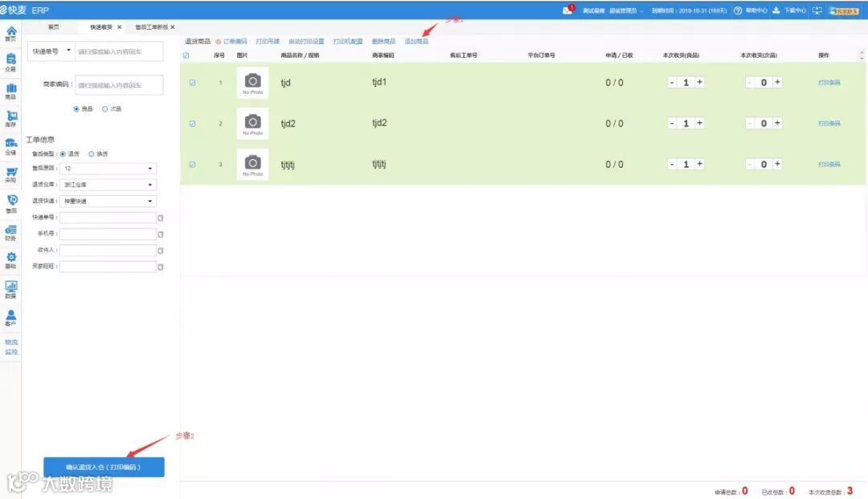Open the message envelope with red badge
This screenshot has height=499, width=868.
pos(568,10)
